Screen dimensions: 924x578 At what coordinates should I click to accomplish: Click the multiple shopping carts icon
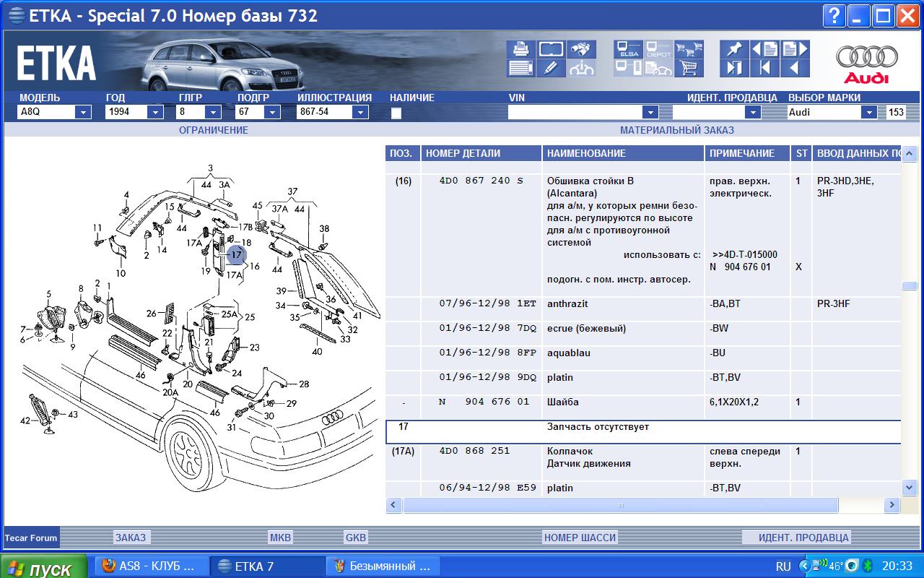(689, 49)
